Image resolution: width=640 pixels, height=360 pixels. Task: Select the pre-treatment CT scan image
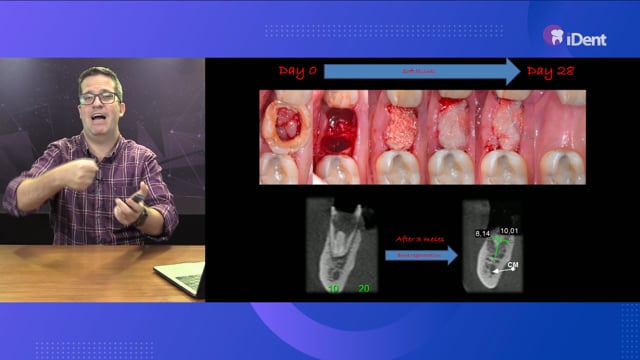(342, 245)
